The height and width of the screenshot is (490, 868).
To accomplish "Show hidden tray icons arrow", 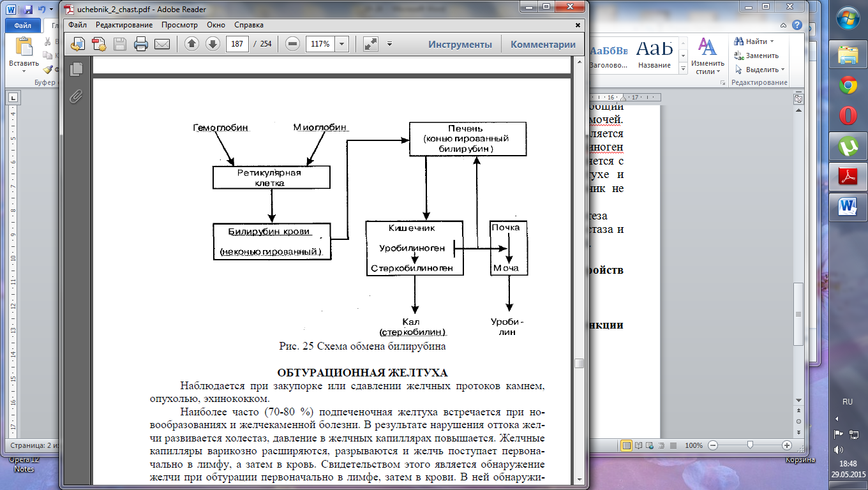I will click(x=837, y=419).
